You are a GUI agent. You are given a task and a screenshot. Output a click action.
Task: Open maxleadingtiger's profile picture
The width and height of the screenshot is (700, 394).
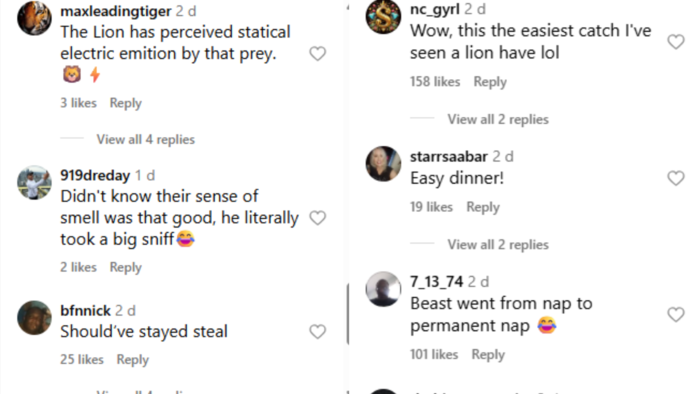tap(34, 18)
